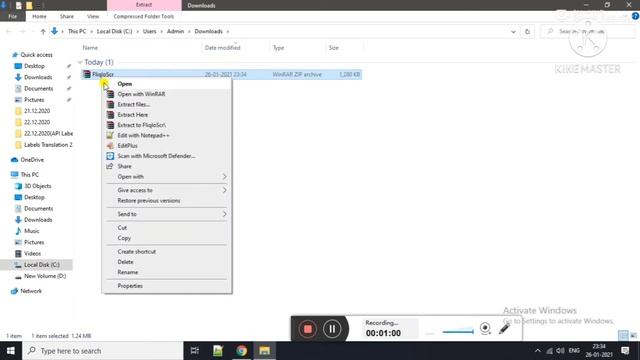Viewport: 640px width, 360px height.
Task: Click This PC in the address bar
Action: tap(77, 31)
